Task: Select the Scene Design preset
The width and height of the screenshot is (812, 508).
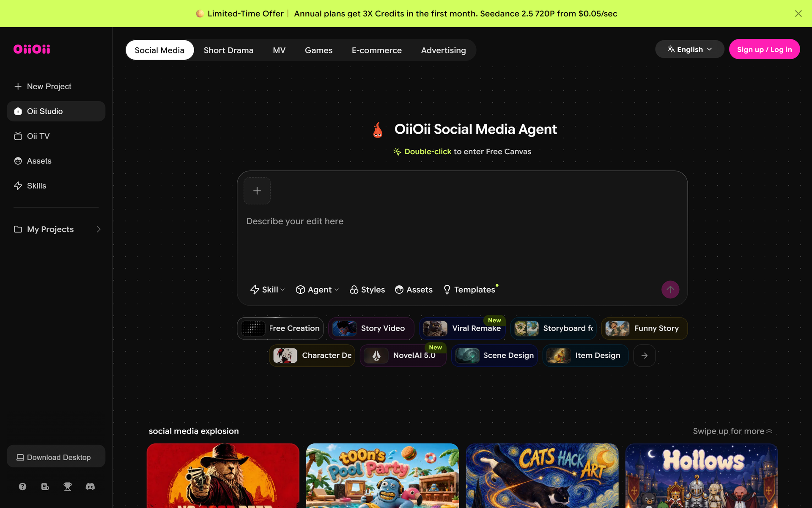Action: click(494, 356)
